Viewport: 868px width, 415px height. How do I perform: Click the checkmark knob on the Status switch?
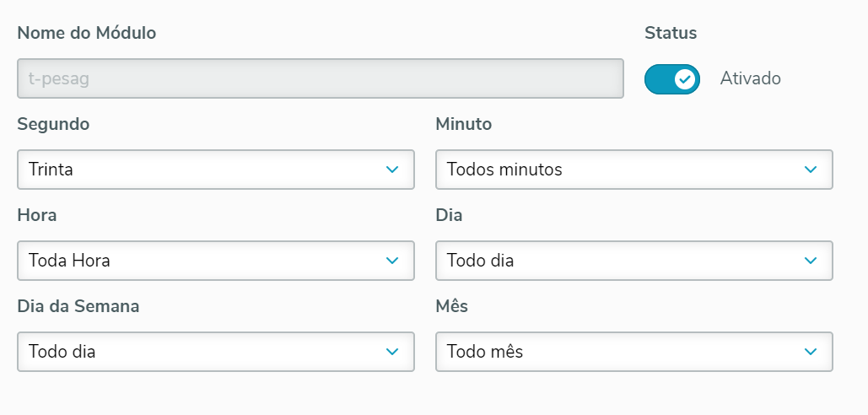pos(685,79)
